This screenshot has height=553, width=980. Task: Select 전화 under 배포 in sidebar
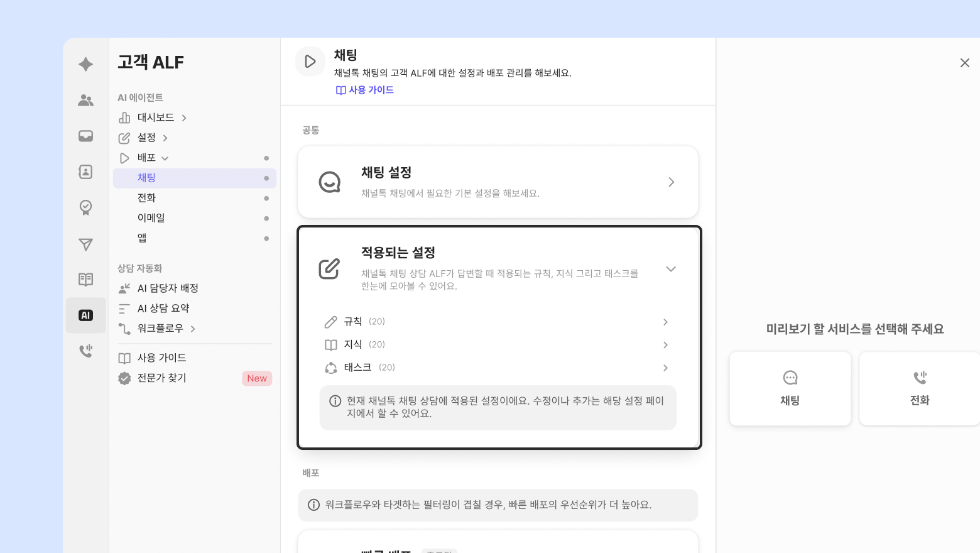click(147, 198)
